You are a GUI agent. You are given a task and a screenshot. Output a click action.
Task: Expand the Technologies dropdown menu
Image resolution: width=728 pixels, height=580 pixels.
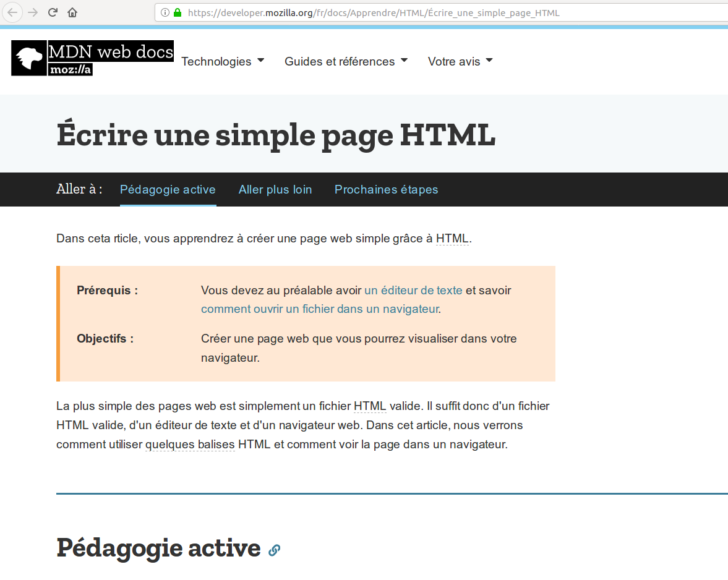pyautogui.click(x=223, y=61)
